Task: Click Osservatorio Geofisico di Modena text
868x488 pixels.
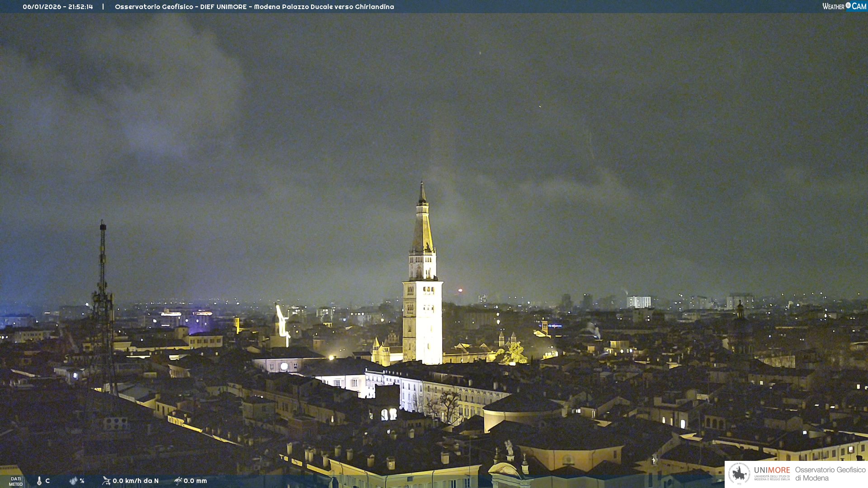Action: point(830,474)
